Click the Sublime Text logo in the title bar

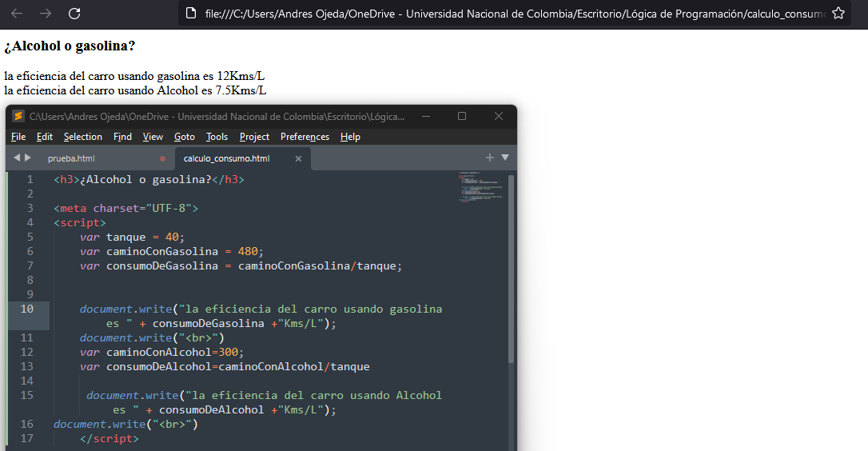(x=18, y=116)
